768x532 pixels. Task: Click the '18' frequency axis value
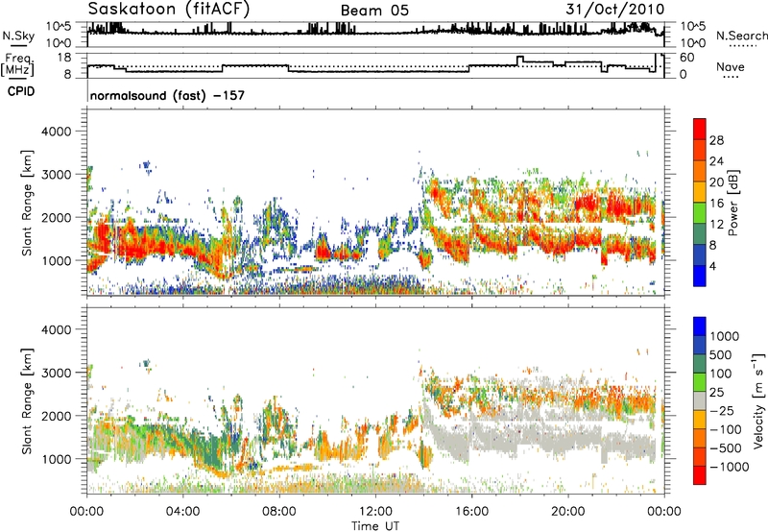64,58
